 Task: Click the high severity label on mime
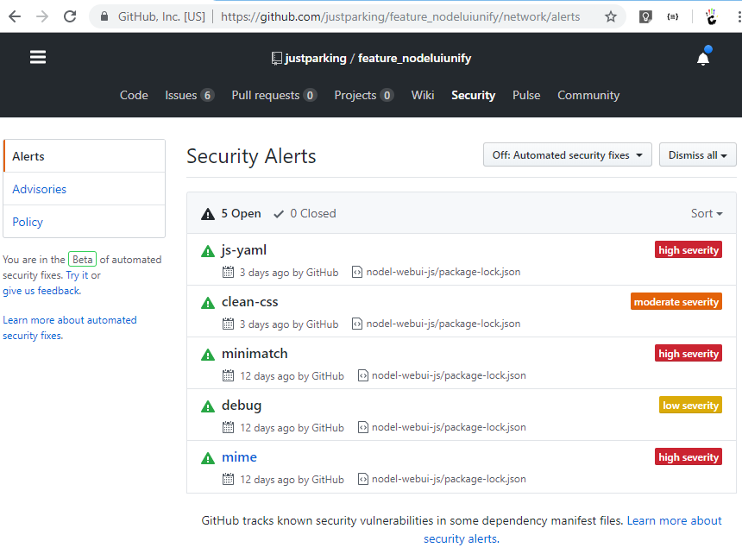pos(689,456)
